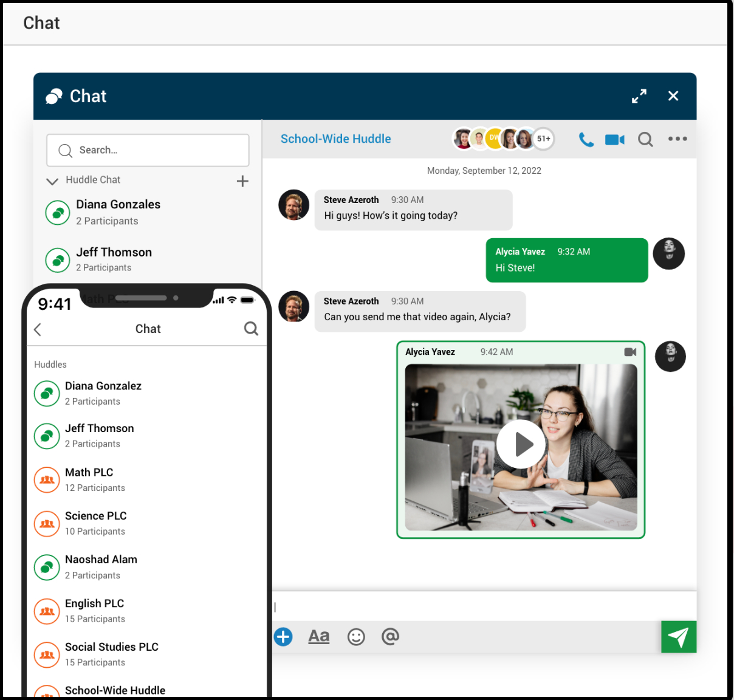This screenshot has height=700, width=734.
Task: Open the three-dot more options menu
Action: click(x=677, y=139)
